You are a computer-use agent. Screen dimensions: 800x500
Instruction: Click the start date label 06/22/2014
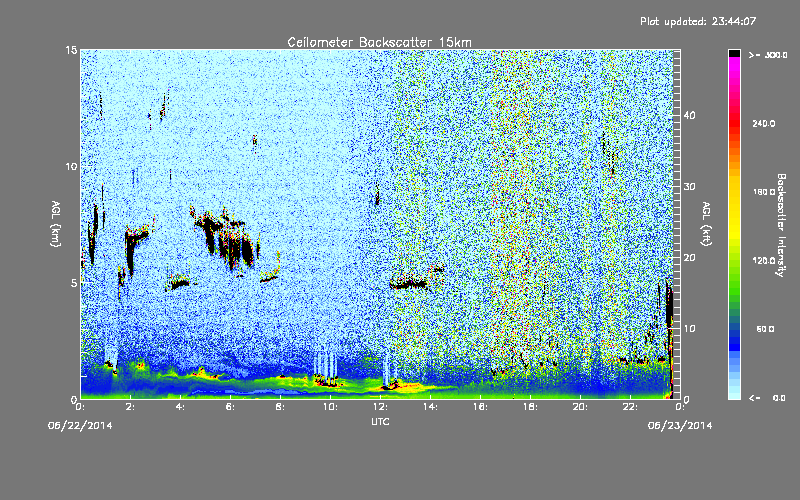coord(80,426)
